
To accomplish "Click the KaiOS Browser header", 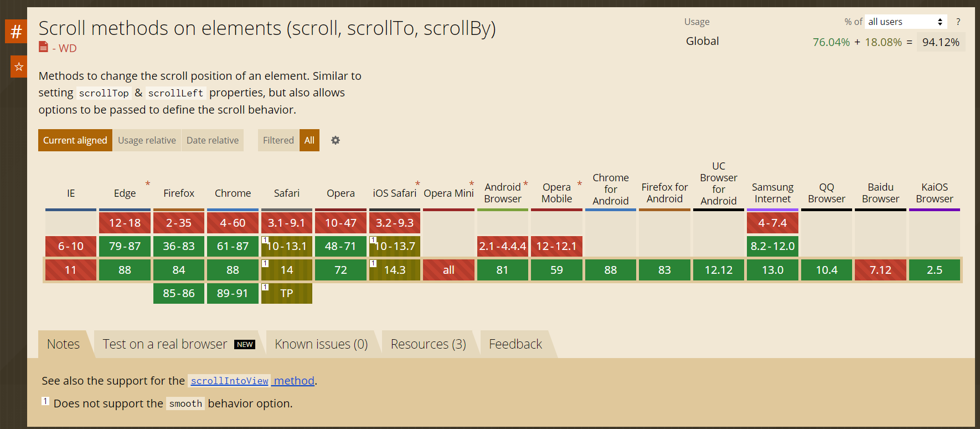I will (935, 193).
